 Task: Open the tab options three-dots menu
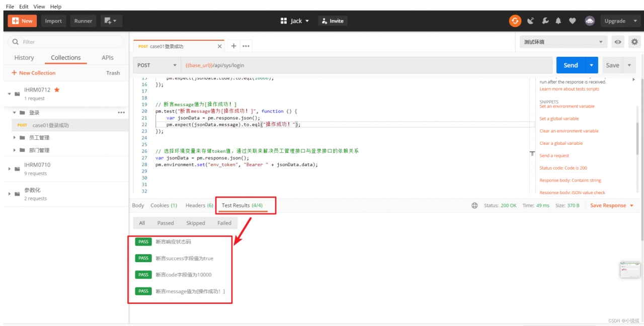click(x=246, y=46)
